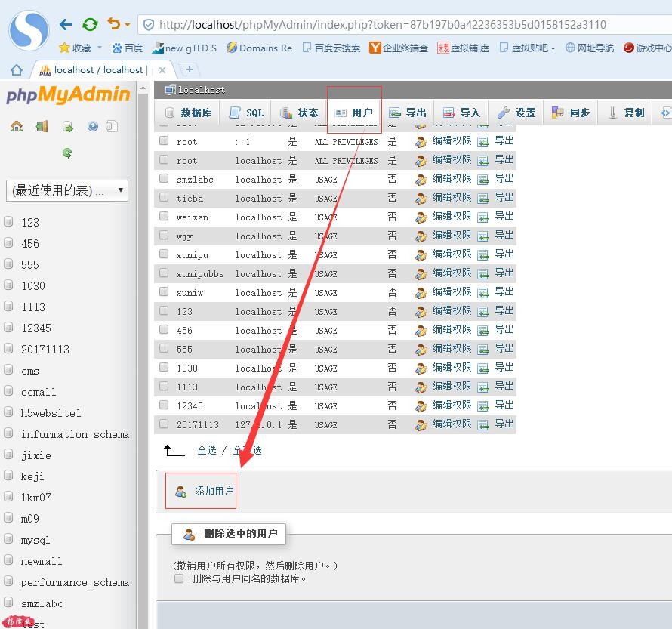Click the phpMyAdmin home icon in sidebar

point(17,126)
